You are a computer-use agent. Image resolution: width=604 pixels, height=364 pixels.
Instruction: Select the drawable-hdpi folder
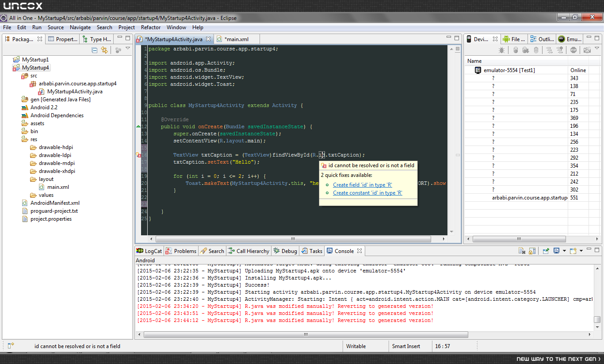click(x=53, y=147)
